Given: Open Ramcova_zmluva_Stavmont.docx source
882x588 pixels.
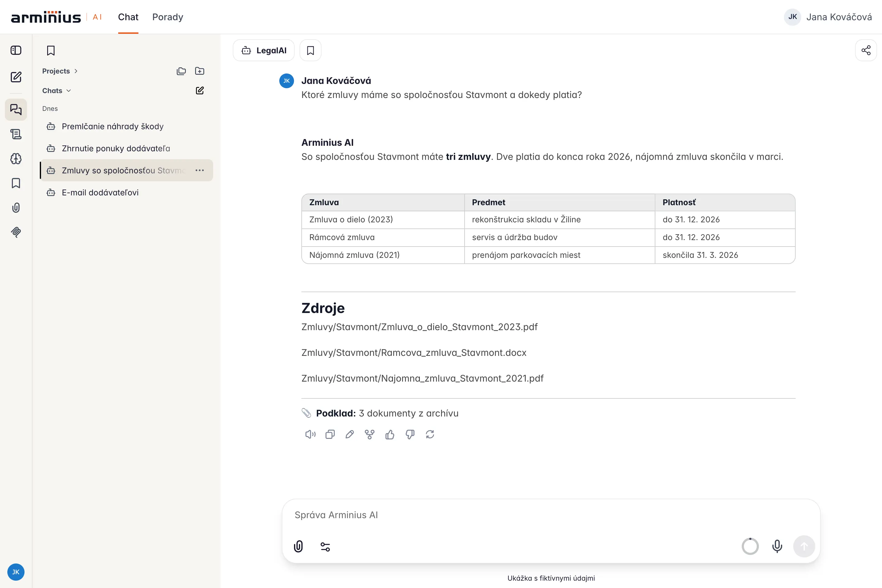Looking at the screenshot, I should 414,352.
